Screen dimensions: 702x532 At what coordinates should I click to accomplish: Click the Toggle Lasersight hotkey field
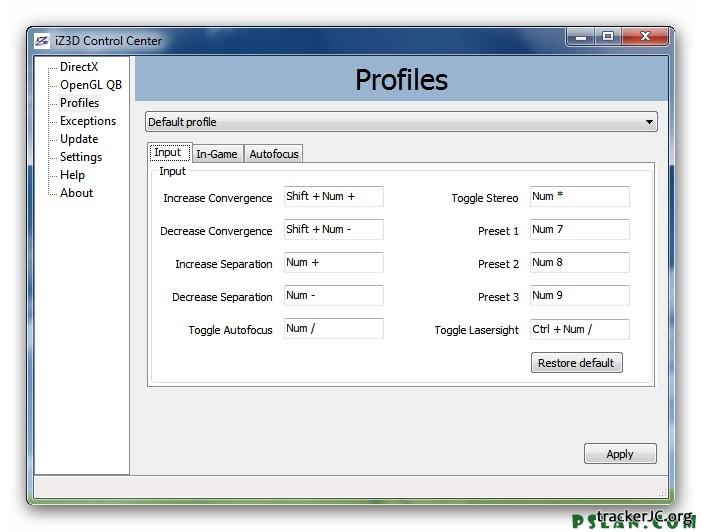[579, 329]
